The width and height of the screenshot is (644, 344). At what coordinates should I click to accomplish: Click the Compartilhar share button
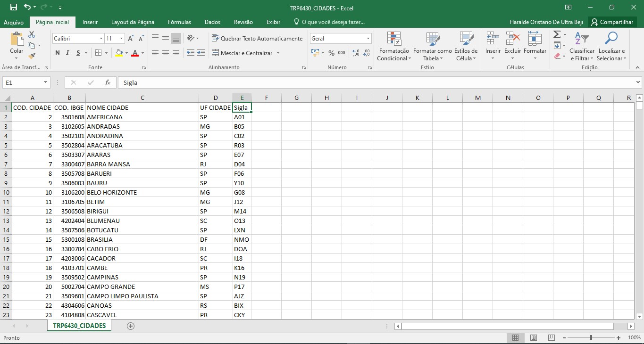(612, 22)
